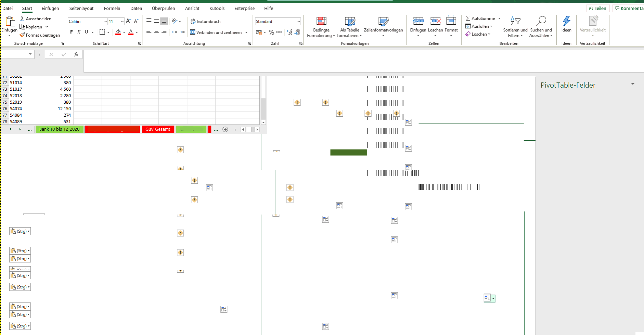Image resolution: width=644 pixels, height=335 pixels.
Task: Toggle Textumbruch wrapping
Action: (x=206, y=21)
